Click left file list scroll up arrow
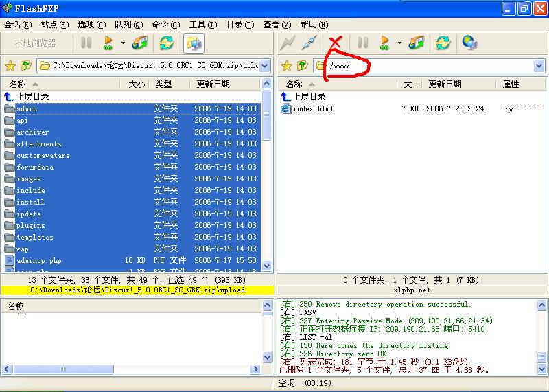 [x=266, y=84]
